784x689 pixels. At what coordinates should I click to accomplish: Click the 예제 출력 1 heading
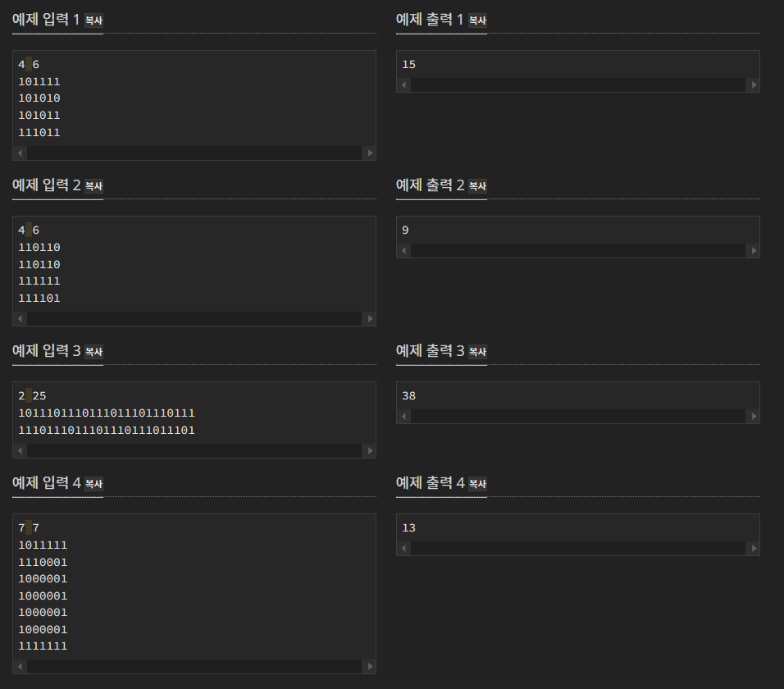click(430, 20)
